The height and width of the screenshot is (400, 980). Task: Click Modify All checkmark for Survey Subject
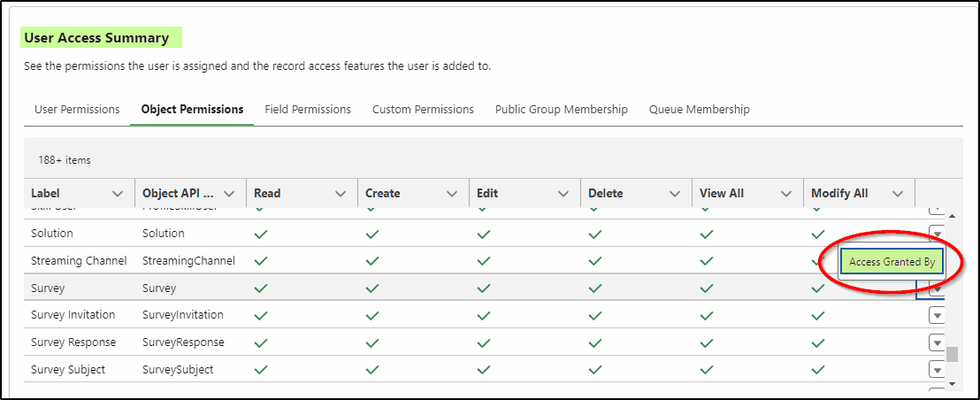click(x=818, y=370)
